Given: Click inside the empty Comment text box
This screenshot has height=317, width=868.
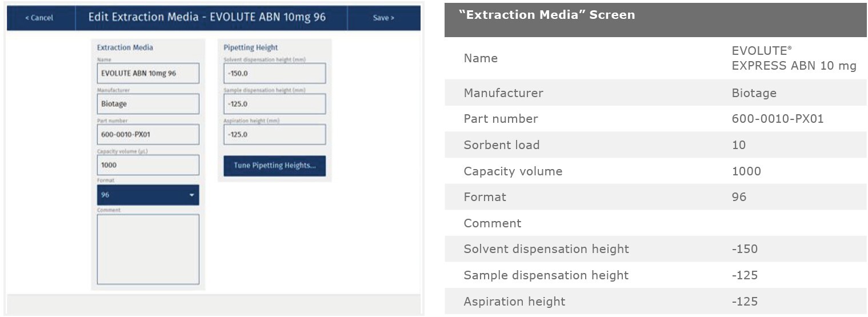Looking at the screenshot, I should [148, 249].
